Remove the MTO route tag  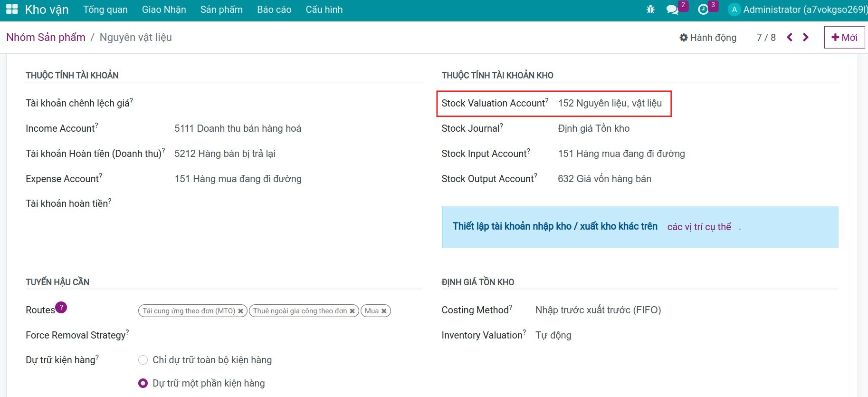pos(240,311)
